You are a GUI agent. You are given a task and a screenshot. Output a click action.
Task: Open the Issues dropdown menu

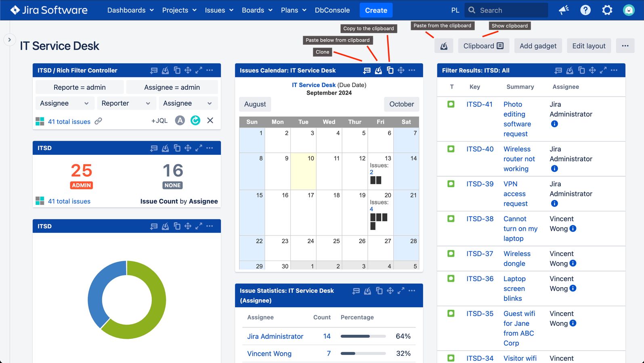tap(219, 10)
